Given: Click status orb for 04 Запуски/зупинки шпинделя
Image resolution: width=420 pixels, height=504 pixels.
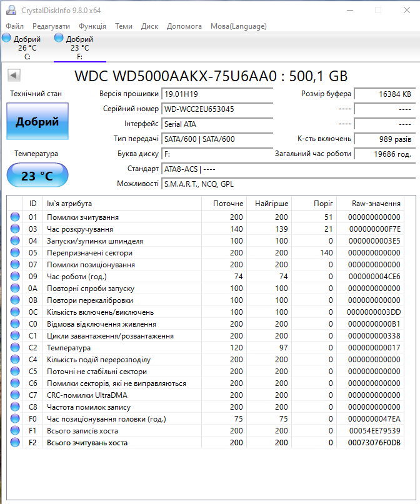Looking at the screenshot, I should coord(15,240).
